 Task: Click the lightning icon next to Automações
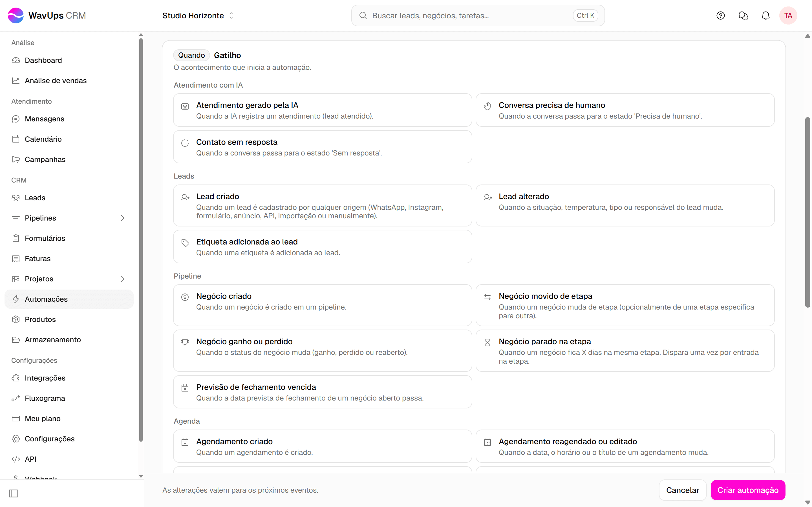[x=16, y=299]
